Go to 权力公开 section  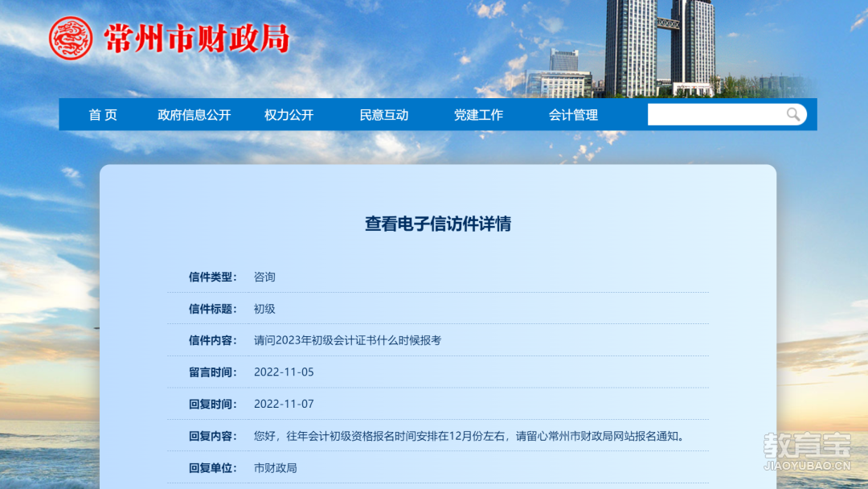[x=289, y=115]
